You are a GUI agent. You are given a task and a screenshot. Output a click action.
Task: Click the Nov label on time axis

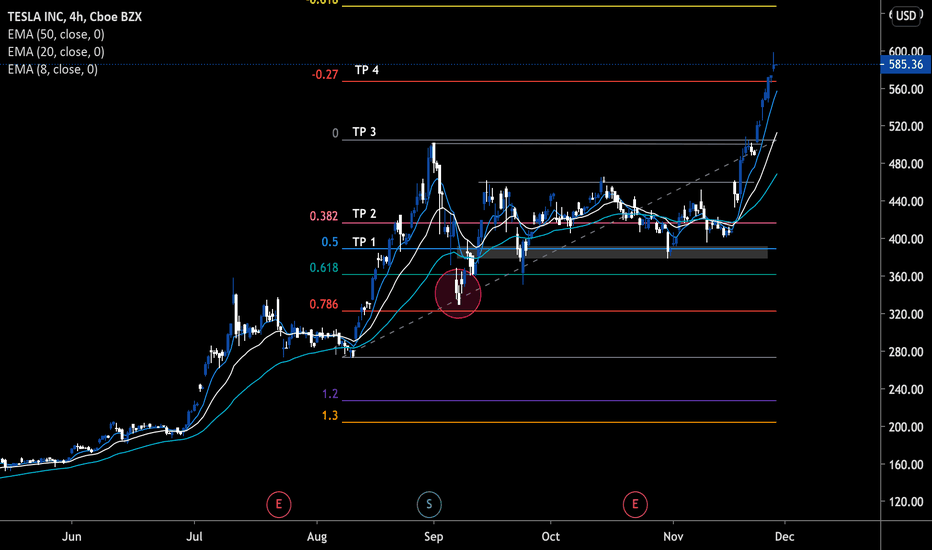click(x=673, y=536)
